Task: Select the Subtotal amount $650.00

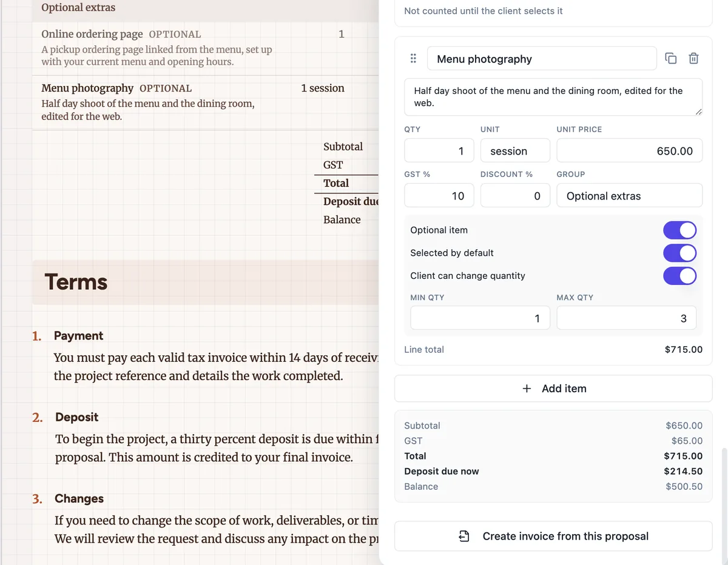Action: [684, 426]
